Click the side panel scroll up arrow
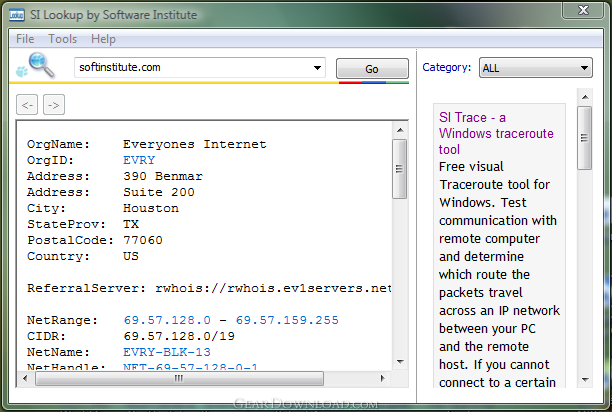612x412 pixels. tap(585, 97)
